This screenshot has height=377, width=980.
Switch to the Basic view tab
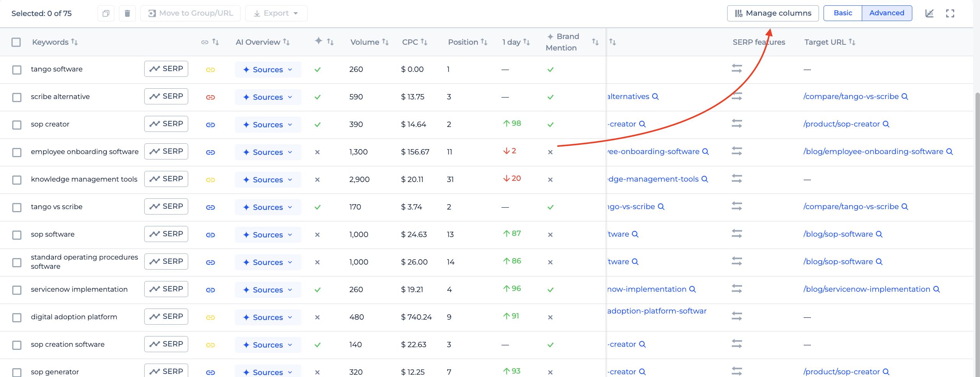click(x=843, y=13)
